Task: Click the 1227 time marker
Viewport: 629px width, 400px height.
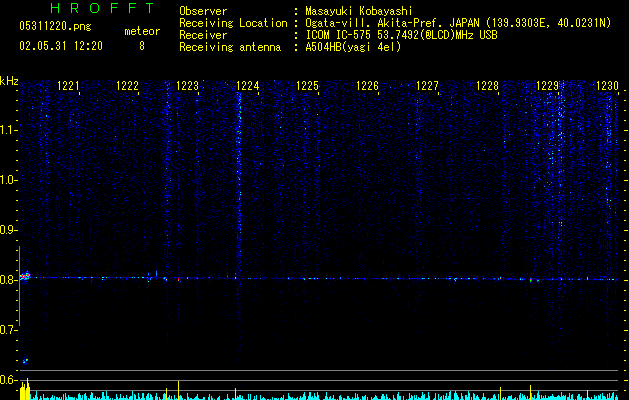Action: (x=427, y=86)
